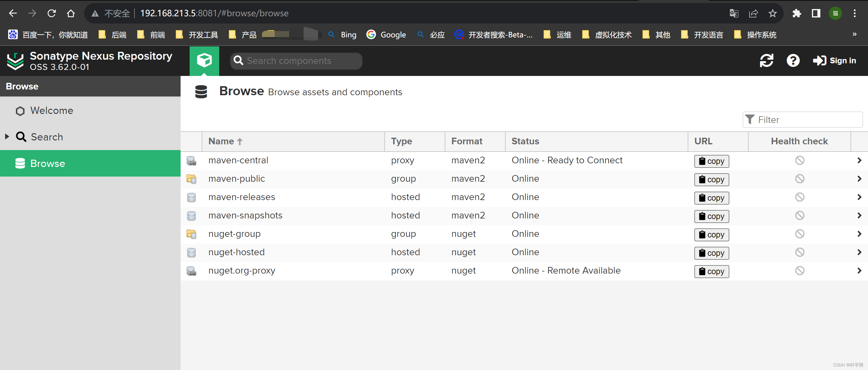
Task: Bookmark this page with the star icon
Action: click(773, 14)
